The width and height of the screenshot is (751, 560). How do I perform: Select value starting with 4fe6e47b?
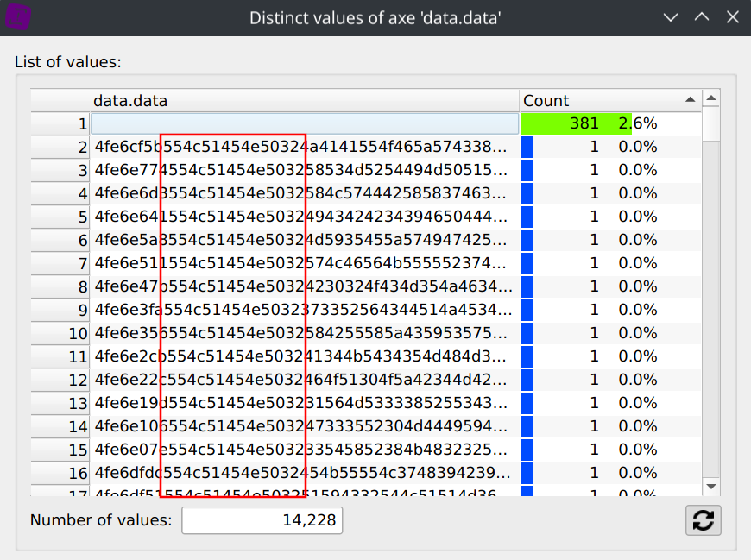pyautogui.click(x=304, y=286)
